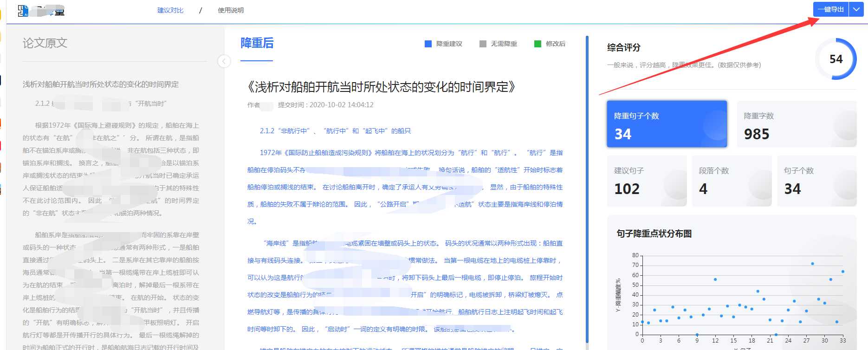
Task: Select the 降重后 tab heading
Action: pos(257,43)
